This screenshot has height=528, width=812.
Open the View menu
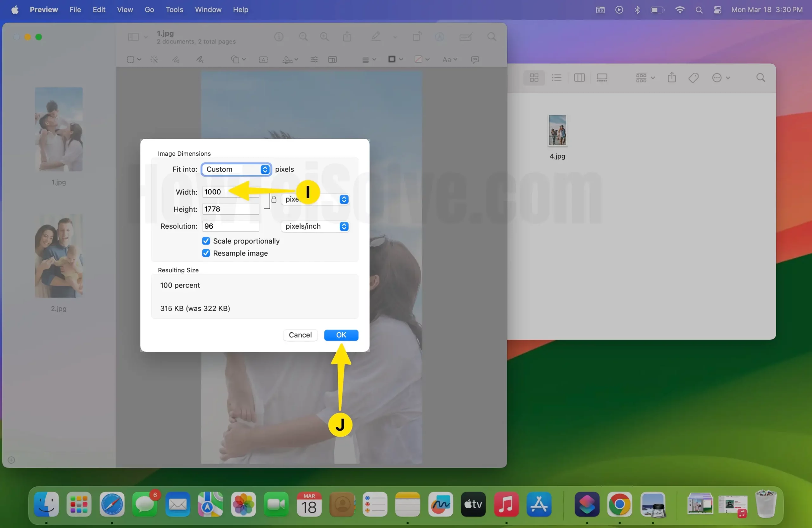(125, 10)
